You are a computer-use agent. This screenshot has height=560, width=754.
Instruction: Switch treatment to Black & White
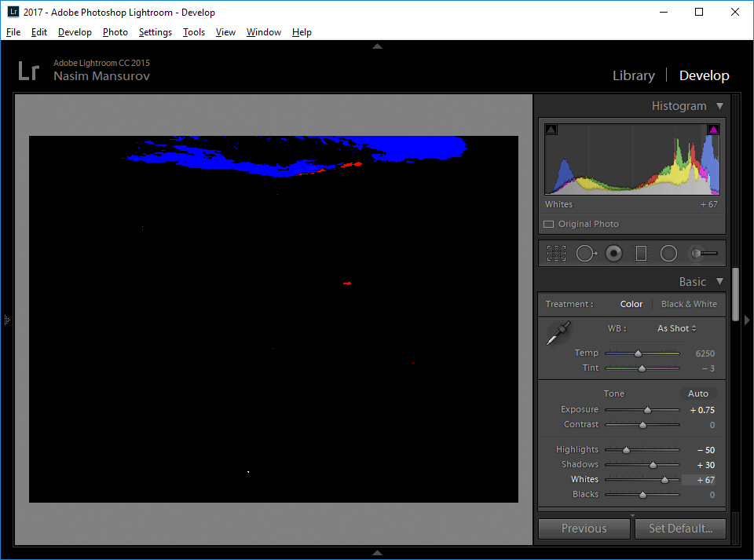pos(689,304)
